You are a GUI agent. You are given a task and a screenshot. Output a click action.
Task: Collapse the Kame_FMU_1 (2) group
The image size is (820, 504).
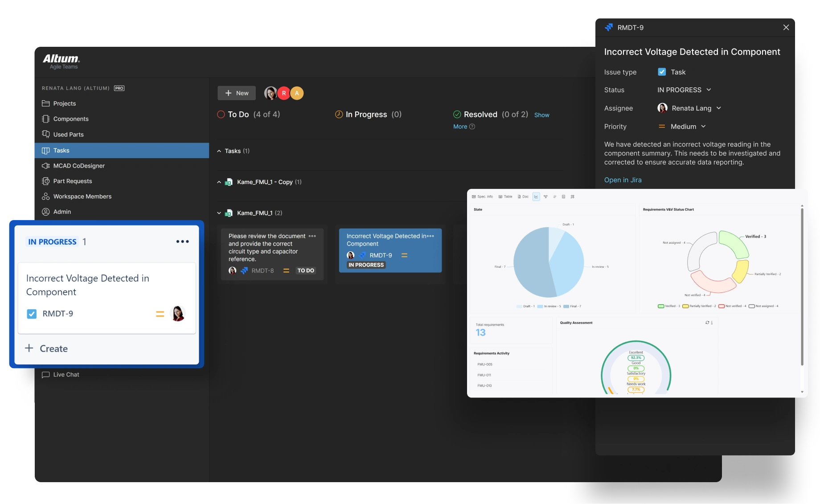point(219,213)
